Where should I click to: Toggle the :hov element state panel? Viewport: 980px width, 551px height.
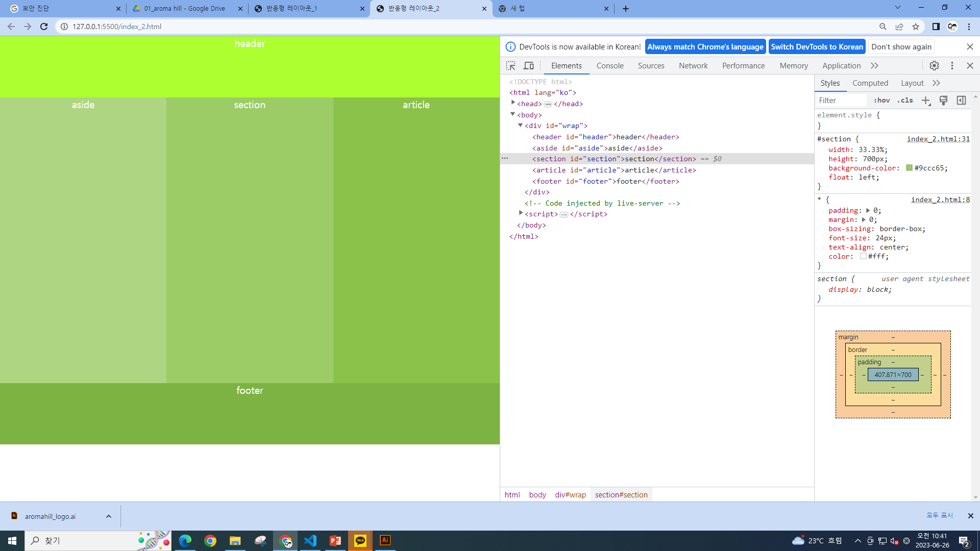(881, 101)
